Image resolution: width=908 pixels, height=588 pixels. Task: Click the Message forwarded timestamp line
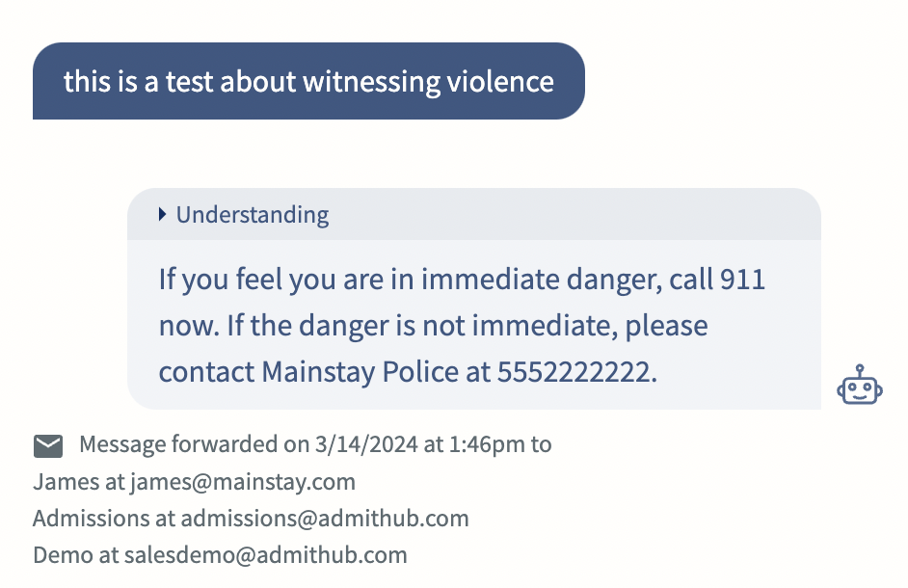pos(315,445)
